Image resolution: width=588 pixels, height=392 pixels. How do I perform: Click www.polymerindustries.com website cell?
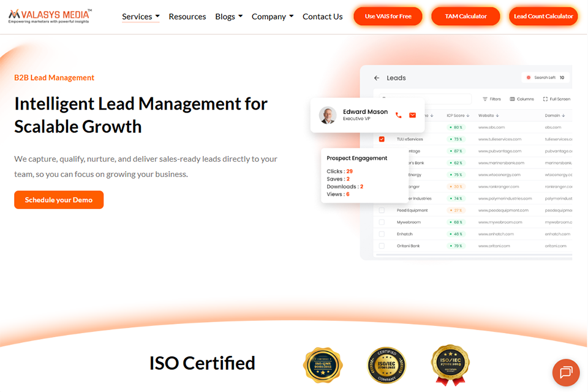(x=505, y=198)
